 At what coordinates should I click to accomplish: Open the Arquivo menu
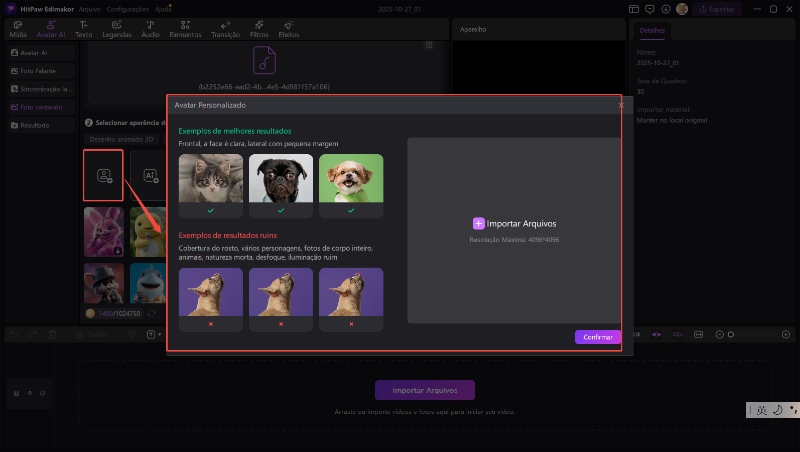point(89,8)
